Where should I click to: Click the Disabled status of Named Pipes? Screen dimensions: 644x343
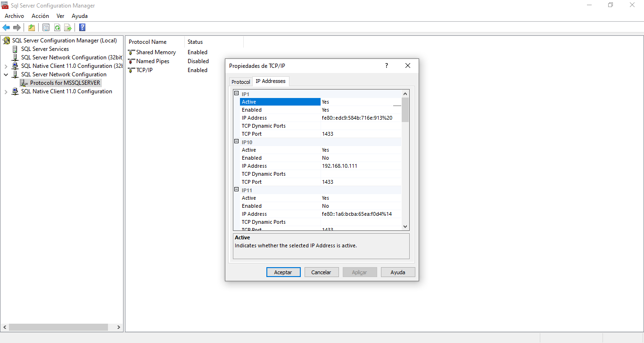tap(198, 61)
